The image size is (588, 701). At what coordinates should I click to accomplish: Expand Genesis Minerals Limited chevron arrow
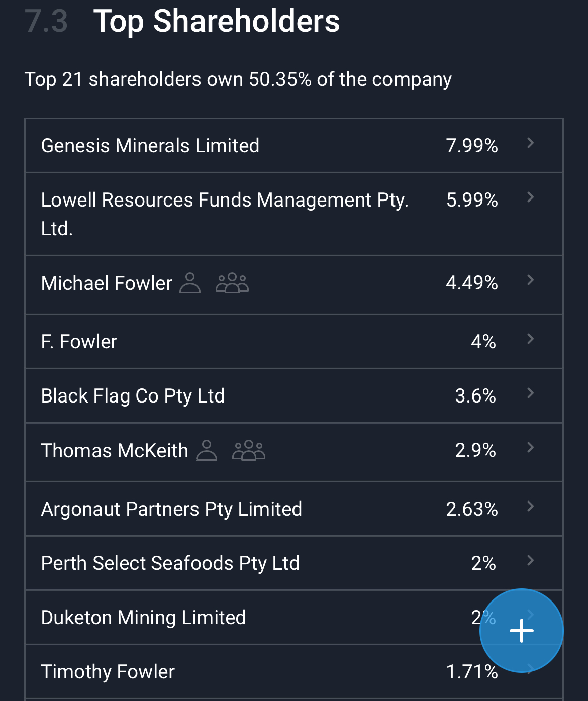pyautogui.click(x=530, y=143)
